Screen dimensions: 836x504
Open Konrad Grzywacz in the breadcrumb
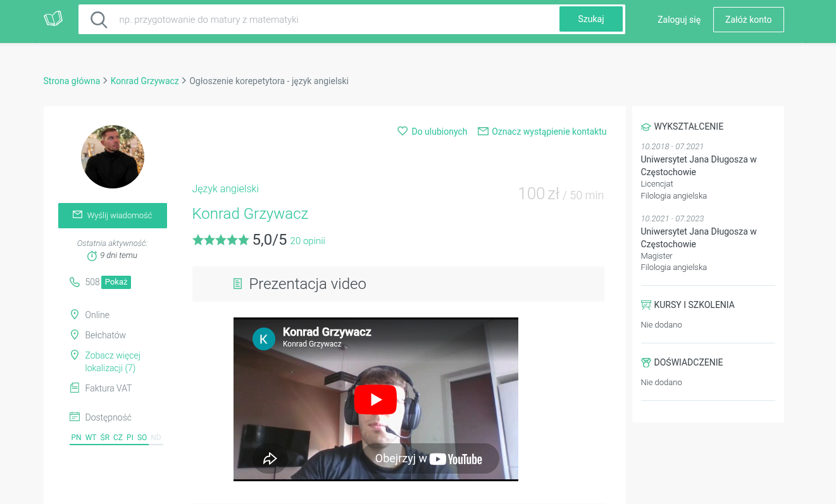tap(144, 81)
